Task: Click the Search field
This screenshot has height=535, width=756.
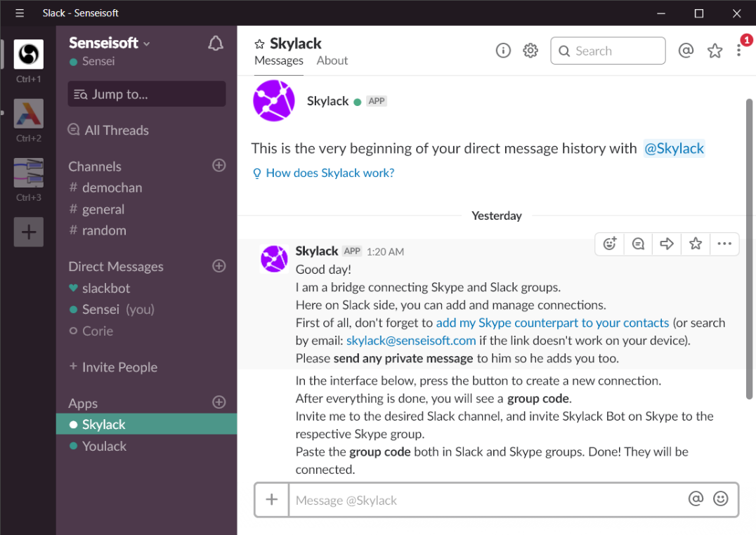Action: tap(608, 51)
